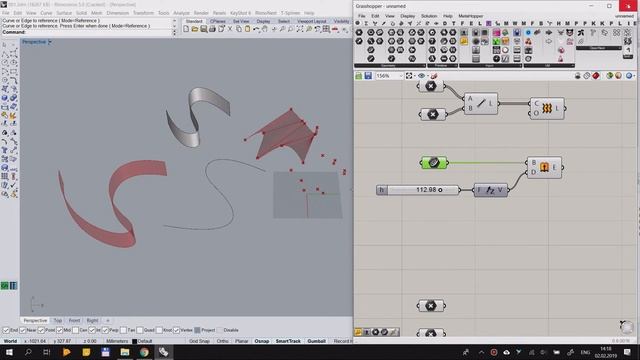The height and width of the screenshot is (360, 640).
Task: Enable the Tan osnap checkbox
Action: coord(123,330)
